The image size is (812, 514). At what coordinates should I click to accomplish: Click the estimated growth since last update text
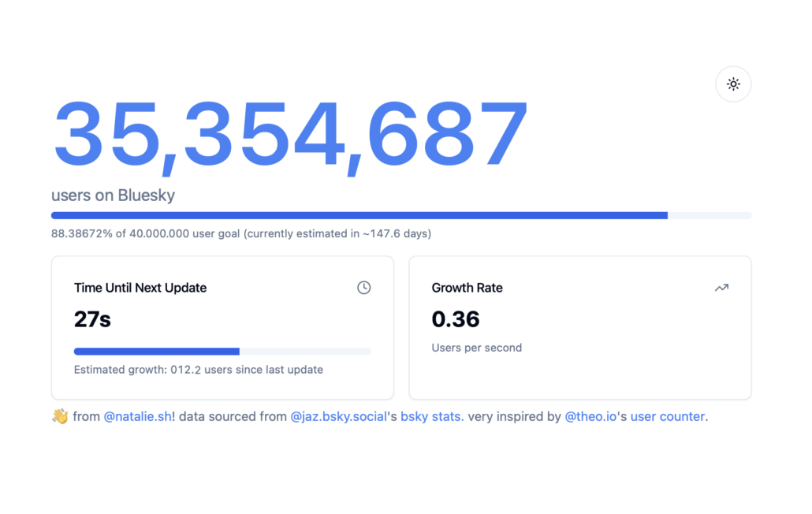199,370
